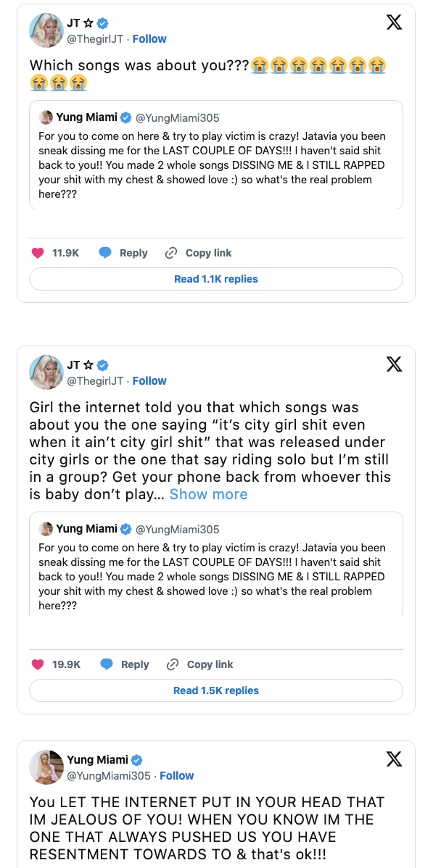Click the X logo on second tweet

coord(394,364)
